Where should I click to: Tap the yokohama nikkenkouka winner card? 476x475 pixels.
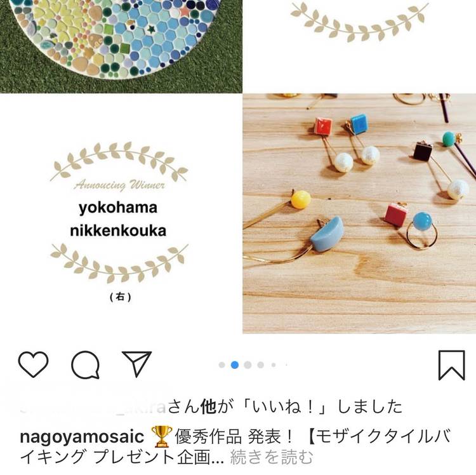click(119, 213)
